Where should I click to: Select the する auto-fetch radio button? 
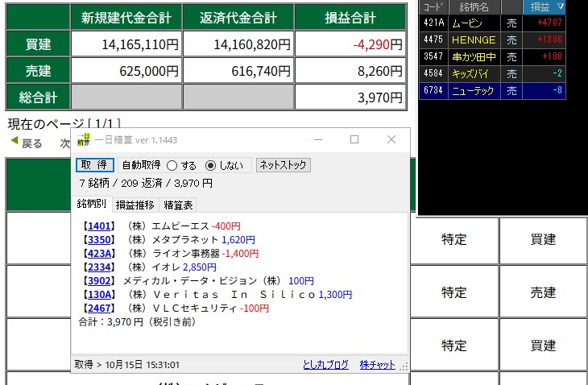171,165
